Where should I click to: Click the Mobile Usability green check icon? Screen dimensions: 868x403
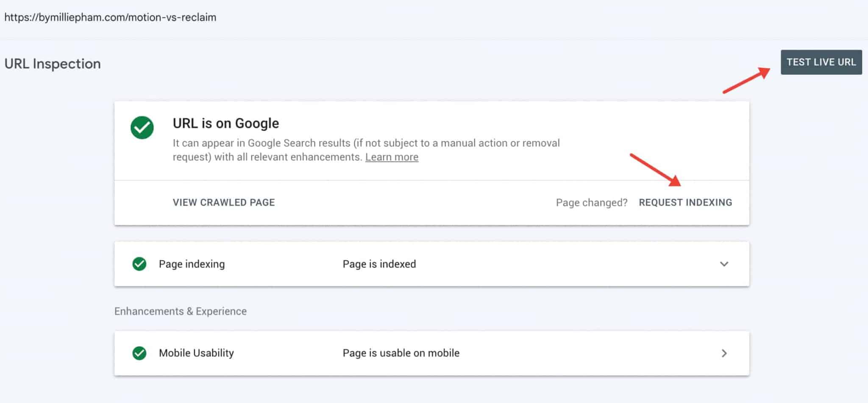[x=139, y=353]
